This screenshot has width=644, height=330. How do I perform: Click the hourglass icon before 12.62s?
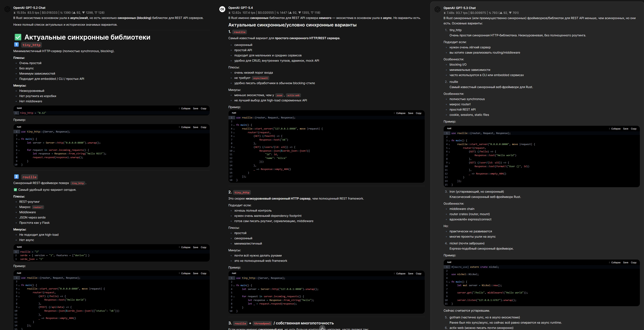(x=229, y=13)
